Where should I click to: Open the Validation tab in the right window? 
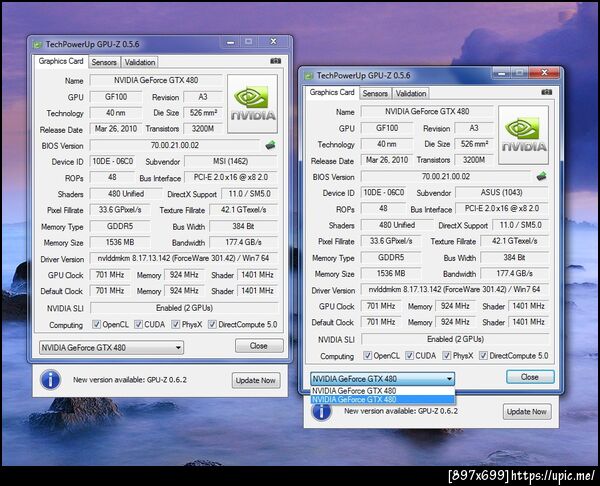tap(411, 93)
